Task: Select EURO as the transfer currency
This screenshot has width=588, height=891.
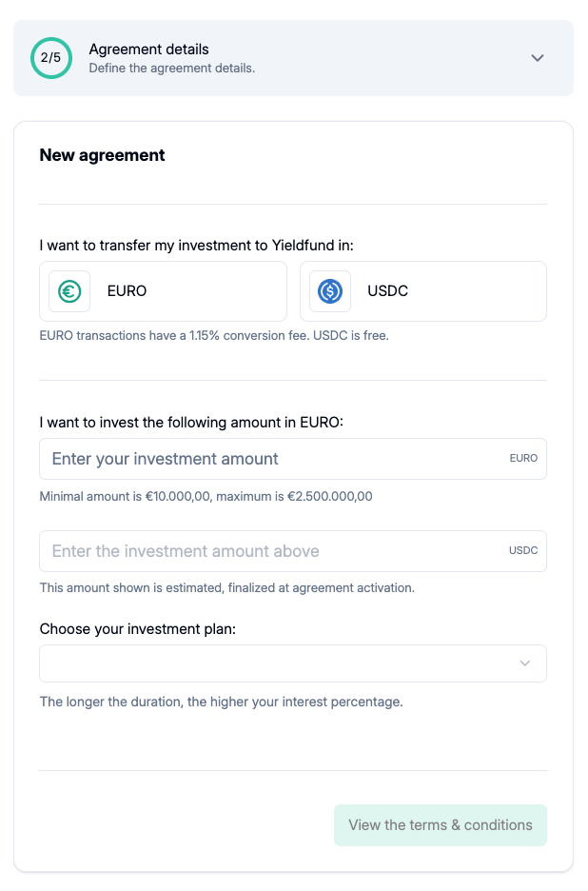Action: (x=163, y=291)
